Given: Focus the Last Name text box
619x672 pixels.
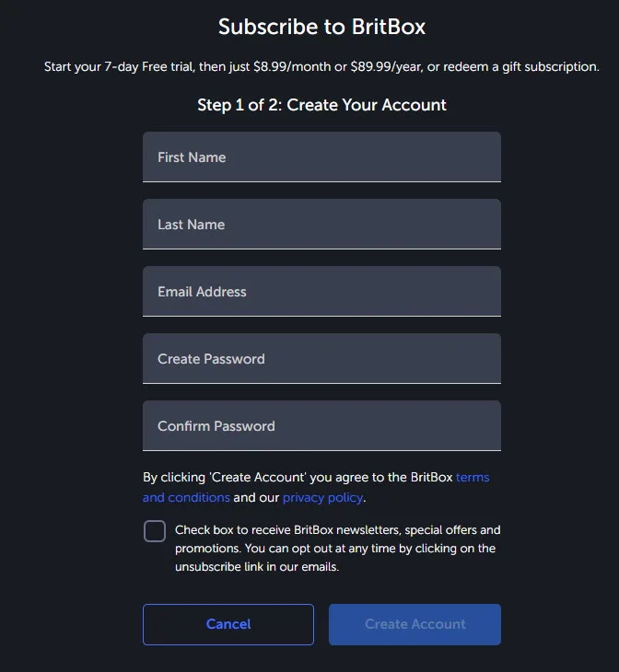Looking at the screenshot, I should 321,225.
